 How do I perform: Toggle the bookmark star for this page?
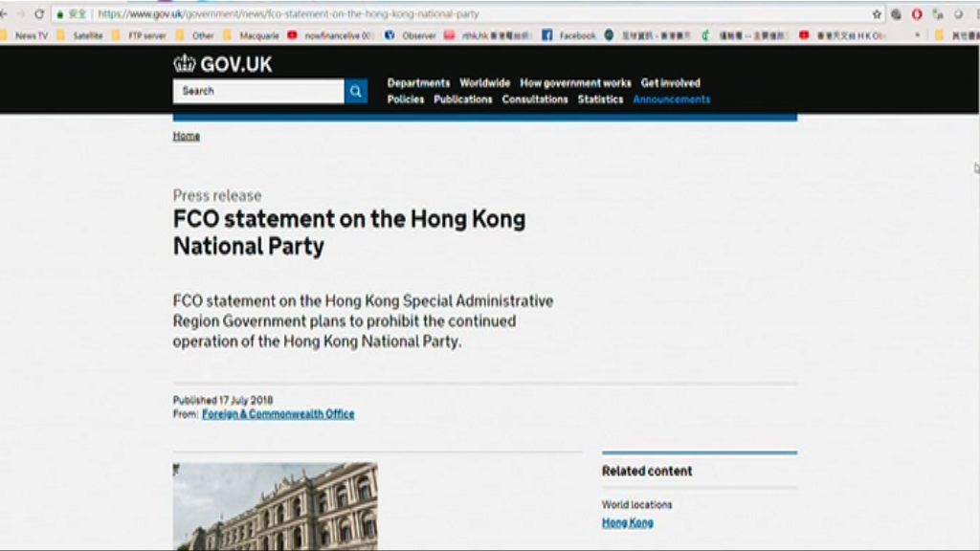[877, 13]
